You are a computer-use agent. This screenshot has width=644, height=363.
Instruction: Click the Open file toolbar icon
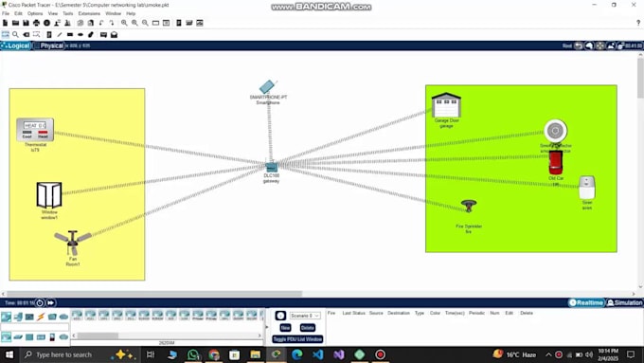click(15, 23)
